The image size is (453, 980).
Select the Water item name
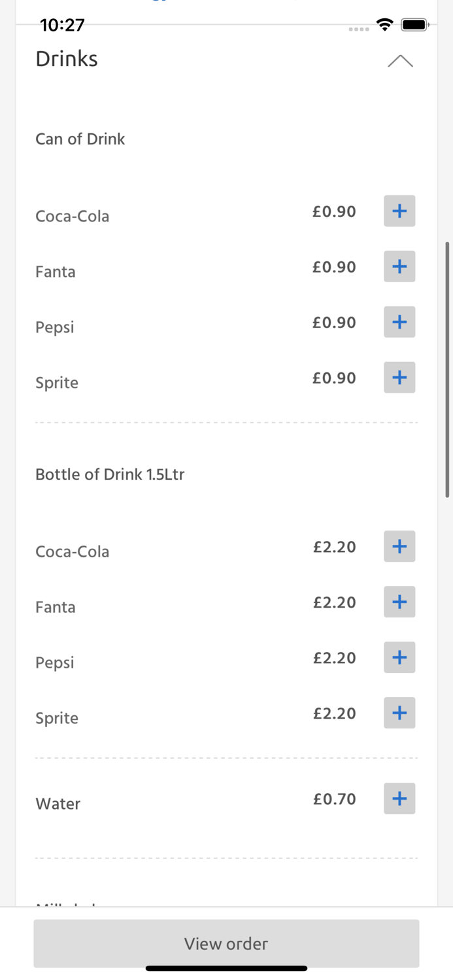click(x=58, y=804)
